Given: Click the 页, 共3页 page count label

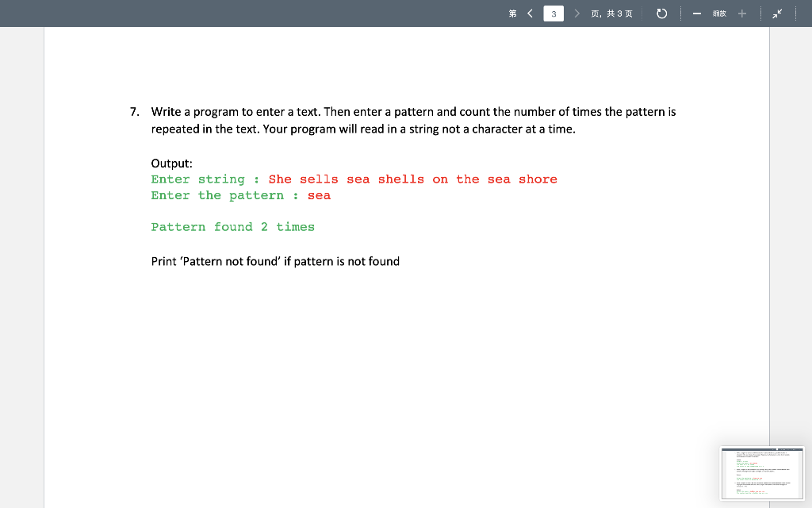Looking at the screenshot, I should coord(613,13).
